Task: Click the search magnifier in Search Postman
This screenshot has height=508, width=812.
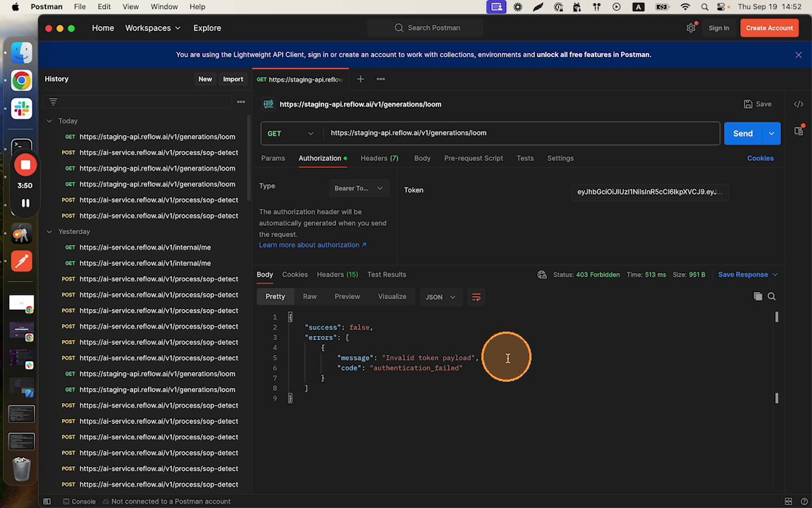Action: (399, 28)
